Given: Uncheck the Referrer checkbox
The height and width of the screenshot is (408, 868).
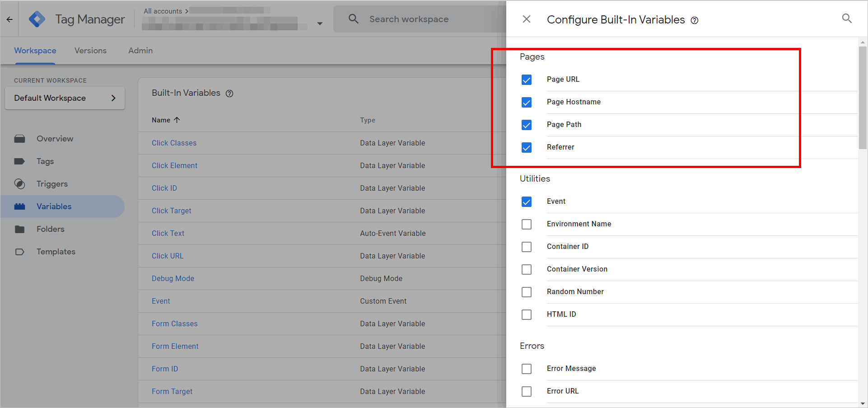Looking at the screenshot, I should pos(527,148).
